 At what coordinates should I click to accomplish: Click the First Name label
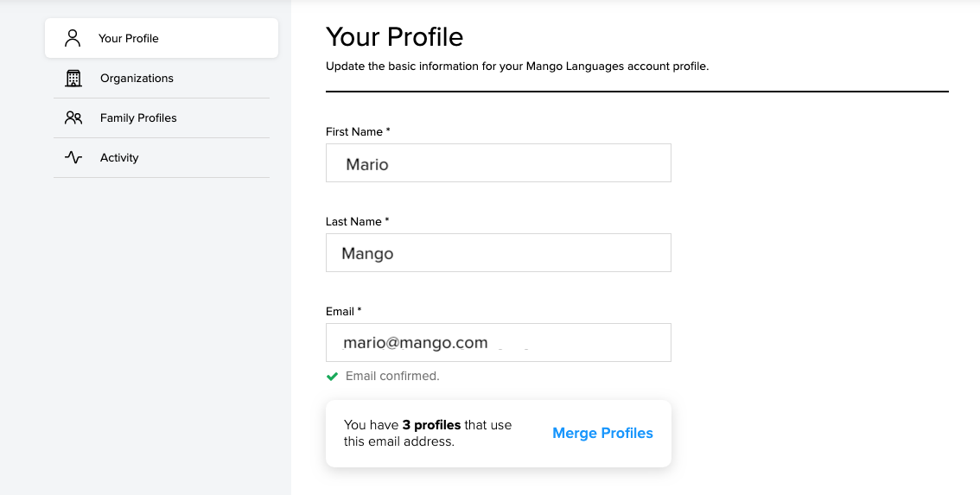358,132
